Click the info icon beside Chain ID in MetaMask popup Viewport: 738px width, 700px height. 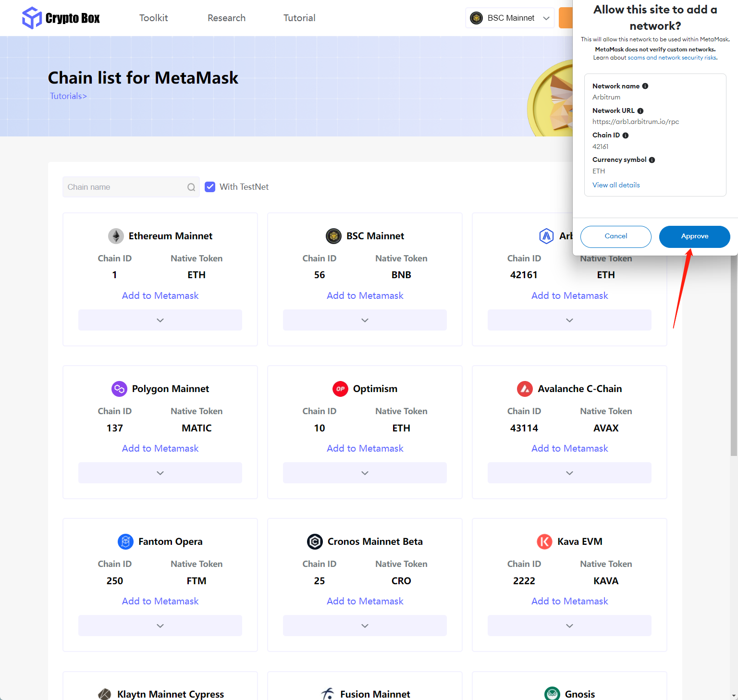(626, 135)
